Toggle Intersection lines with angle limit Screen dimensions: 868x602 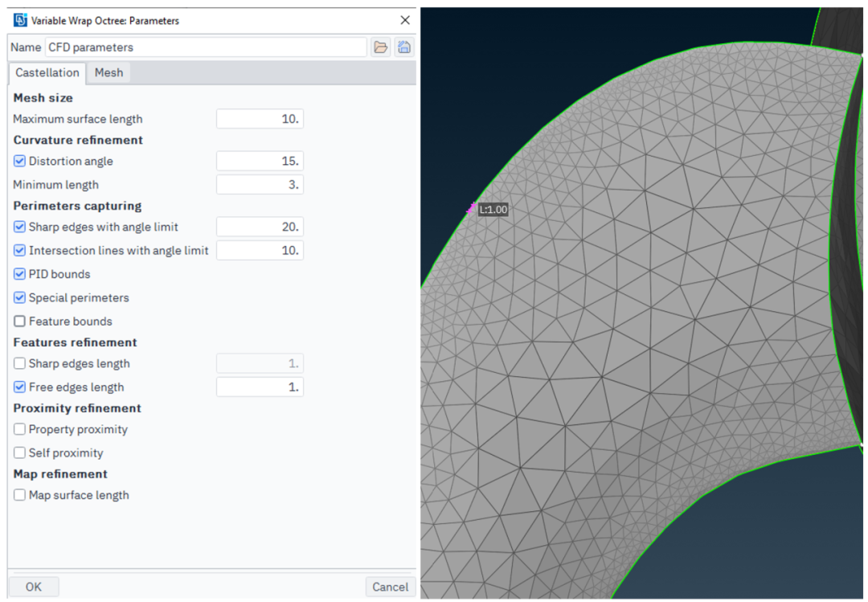click(x=20, y=251)
